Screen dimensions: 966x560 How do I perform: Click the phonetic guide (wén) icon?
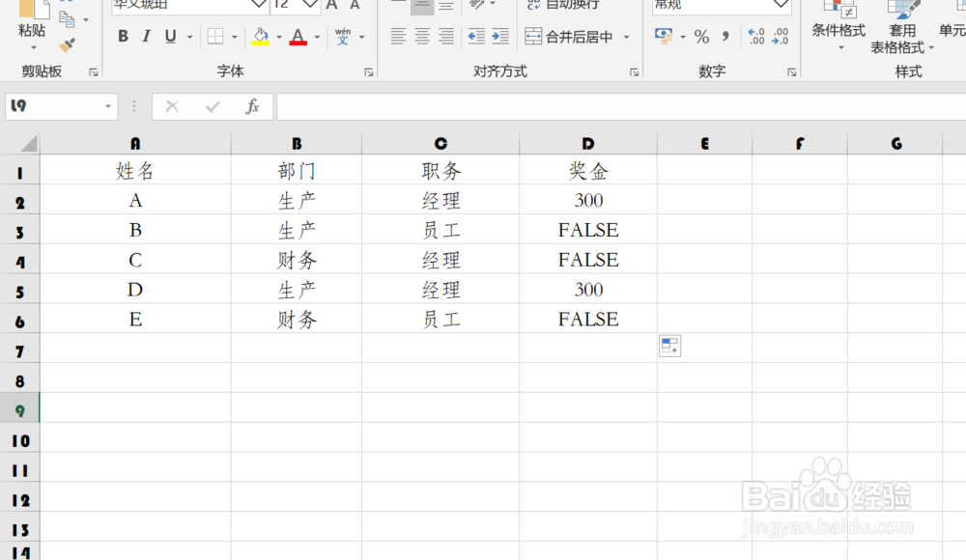click(343, 37)
